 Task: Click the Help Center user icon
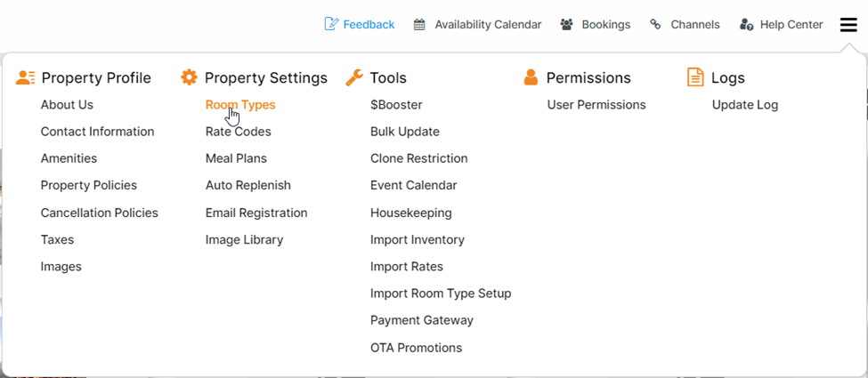click(747, 24)
